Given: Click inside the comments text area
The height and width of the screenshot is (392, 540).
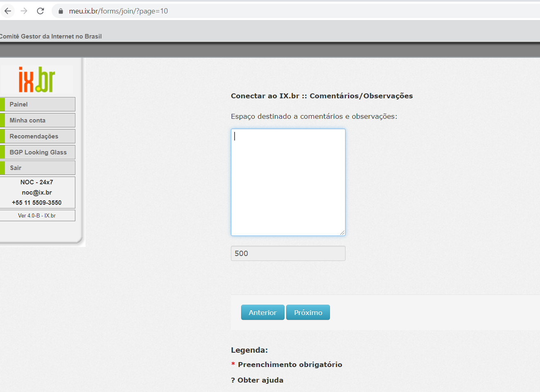Looking at the screenshot, I should pyautogui.click(x=288, y=182).
